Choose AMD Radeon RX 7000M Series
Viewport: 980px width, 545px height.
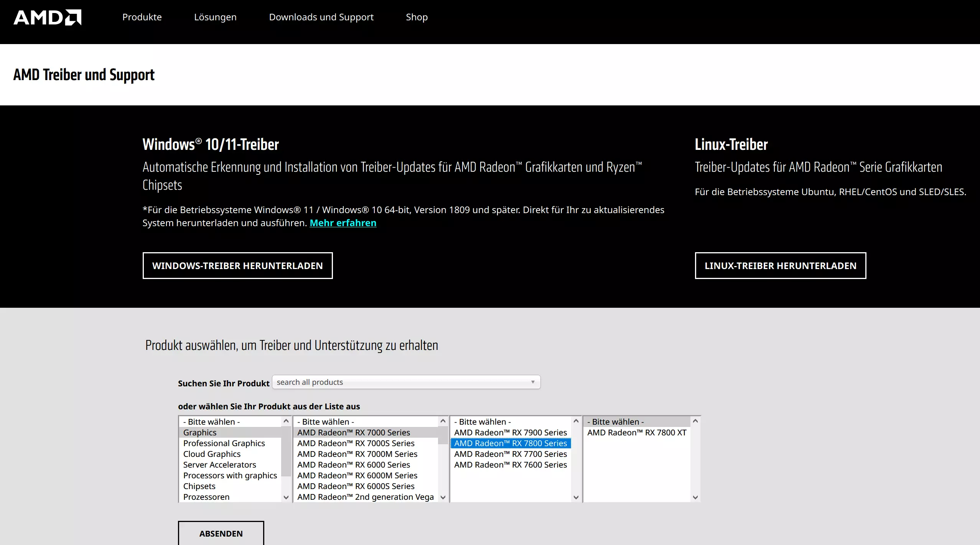tap(366, 454)
